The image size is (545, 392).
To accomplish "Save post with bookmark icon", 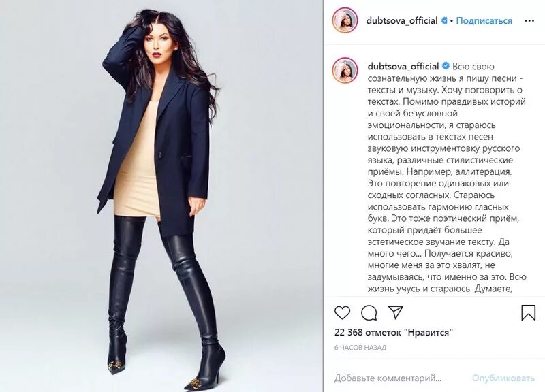I will 528,312.
